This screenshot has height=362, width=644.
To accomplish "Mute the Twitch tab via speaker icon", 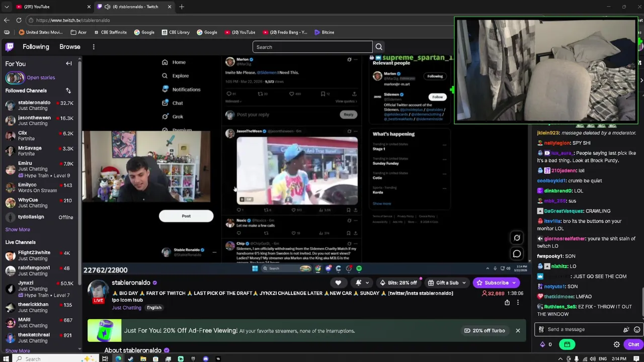I will coord(107,7).
